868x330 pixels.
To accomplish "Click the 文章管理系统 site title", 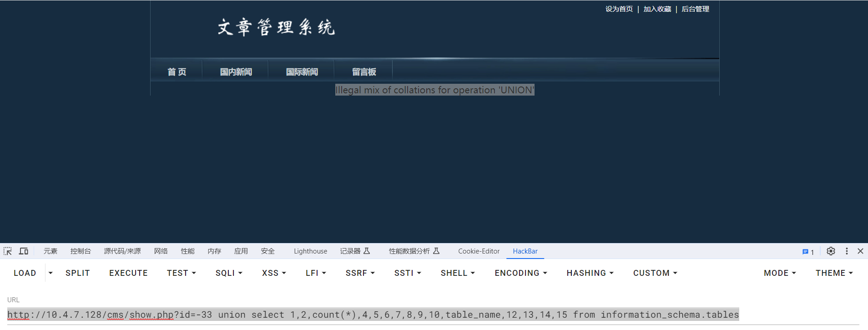I will (x=276, y=28).
